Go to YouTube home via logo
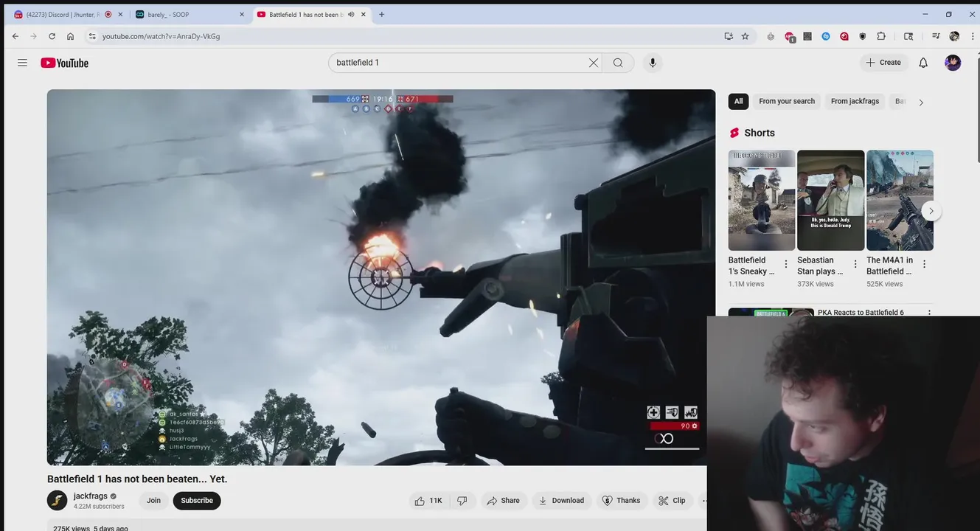 coord(64,63)
